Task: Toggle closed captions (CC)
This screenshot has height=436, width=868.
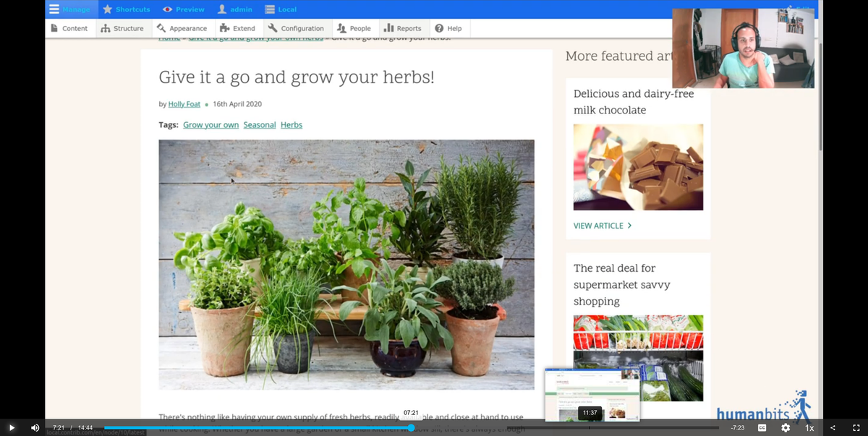Action: [x=762, y=428]
